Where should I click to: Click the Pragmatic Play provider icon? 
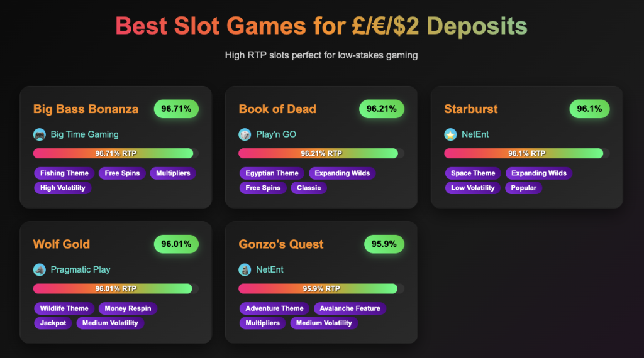(x=40, y=269)
